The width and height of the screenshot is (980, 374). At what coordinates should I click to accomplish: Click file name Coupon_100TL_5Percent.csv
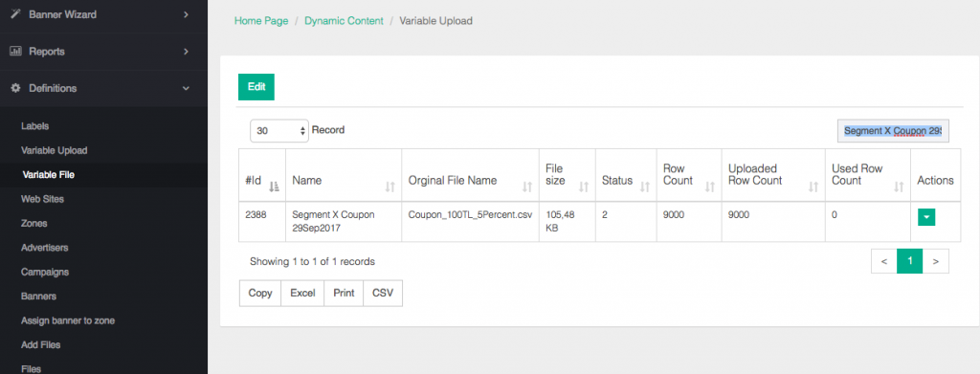tap(470, 214)
